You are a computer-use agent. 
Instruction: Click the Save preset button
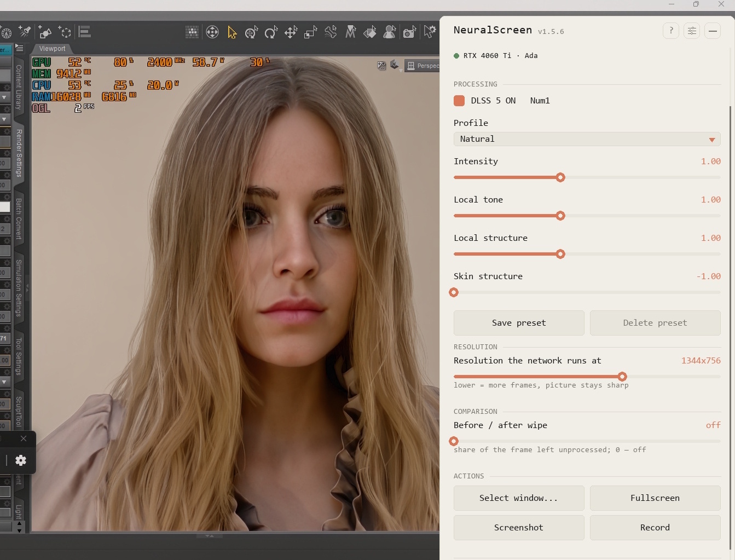click(519, 323)
